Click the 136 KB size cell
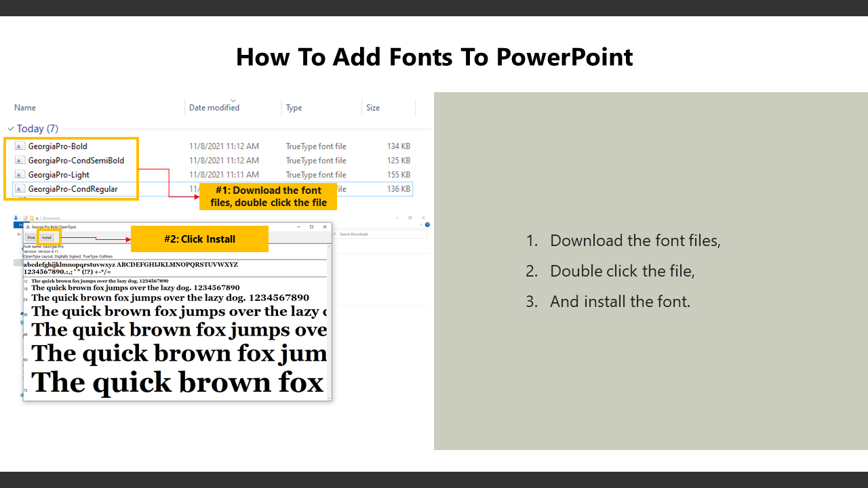868x488 pixels. [x=399, y=189]
